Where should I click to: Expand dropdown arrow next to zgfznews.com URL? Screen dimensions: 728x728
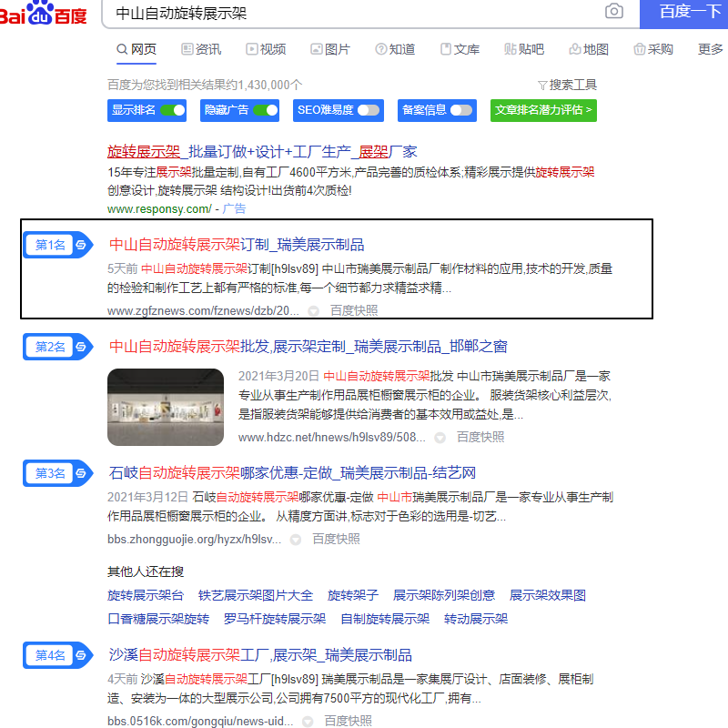click(x=314, y=311)
